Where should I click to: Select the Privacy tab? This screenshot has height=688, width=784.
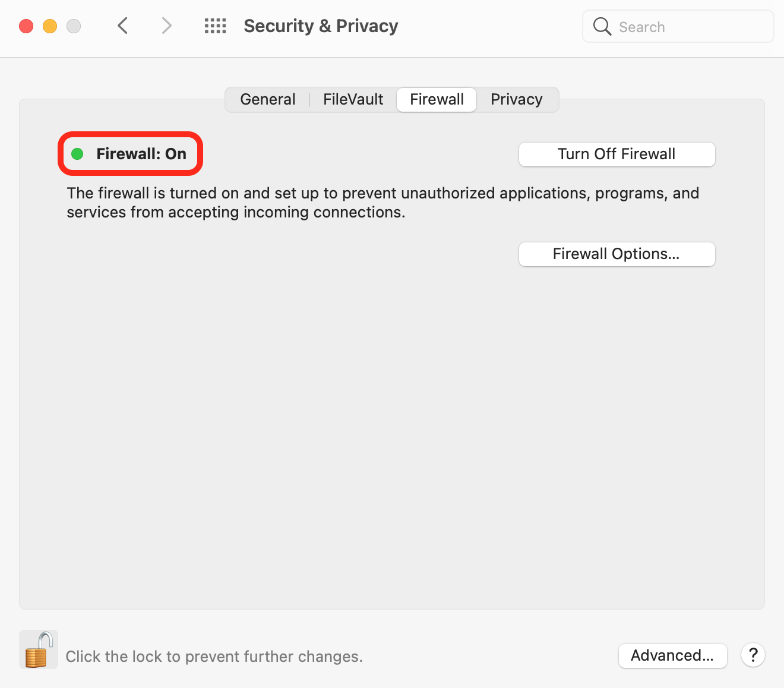(516, 99)
